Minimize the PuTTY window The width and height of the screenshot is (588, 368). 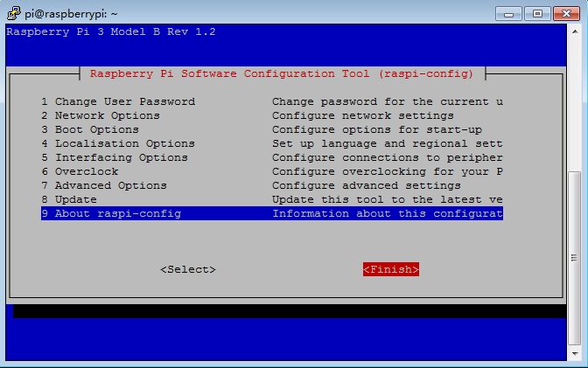508,14
